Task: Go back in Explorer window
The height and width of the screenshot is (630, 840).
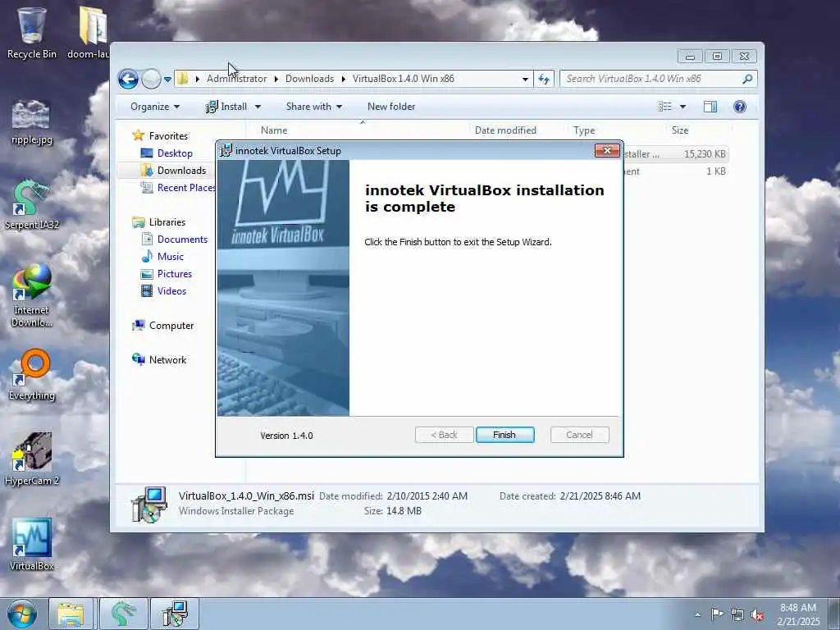Action: point(128,80)
